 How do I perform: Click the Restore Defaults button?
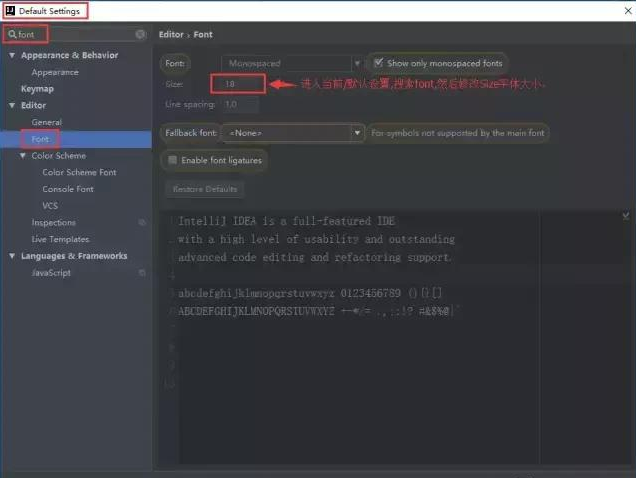(x=202, y=188)
